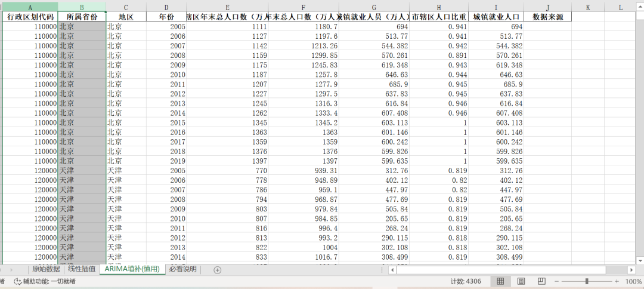Open the 线性插值 sheet tab
The image size is (644, 289).
point(82,269)
